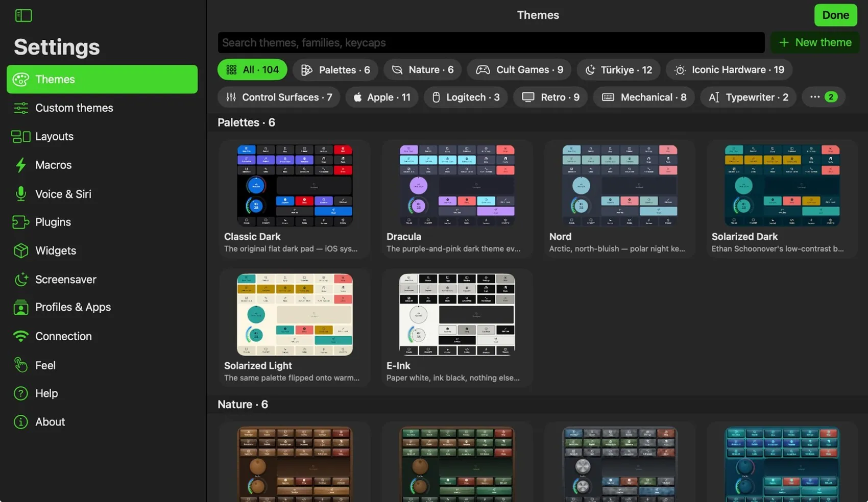868x502 pixels.
Task: Click the Widgets cube icon
Action: tap(21, 250)
